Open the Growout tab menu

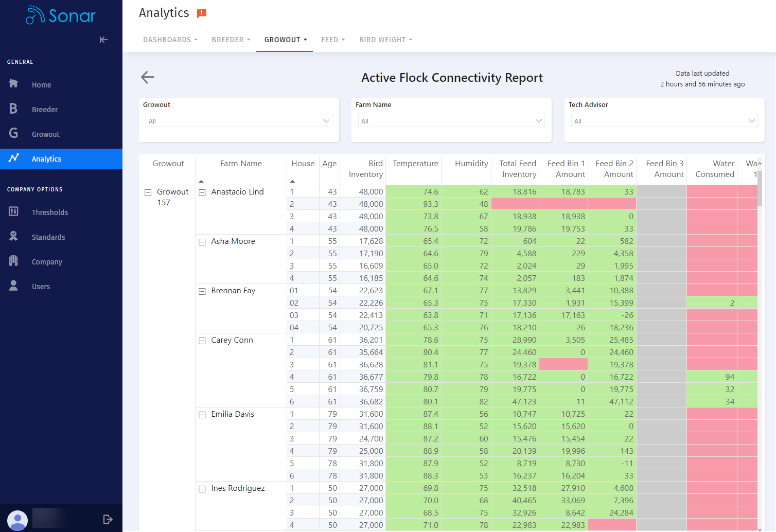tap(286, 40)
